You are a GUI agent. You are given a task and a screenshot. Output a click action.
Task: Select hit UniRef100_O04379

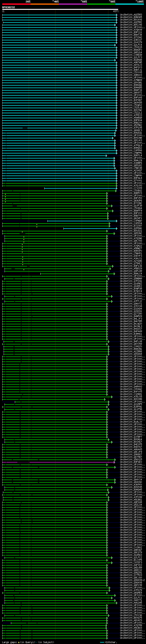click(131, 42)
